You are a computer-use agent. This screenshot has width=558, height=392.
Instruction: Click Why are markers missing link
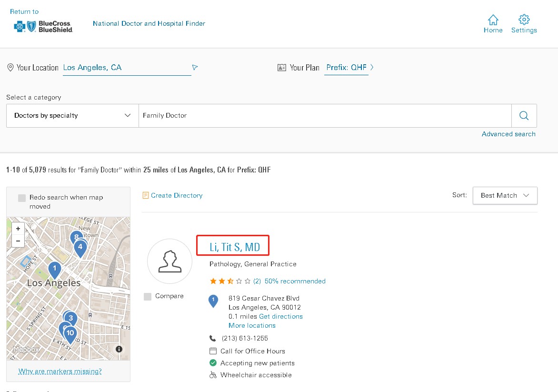click(x=60, y=372)
